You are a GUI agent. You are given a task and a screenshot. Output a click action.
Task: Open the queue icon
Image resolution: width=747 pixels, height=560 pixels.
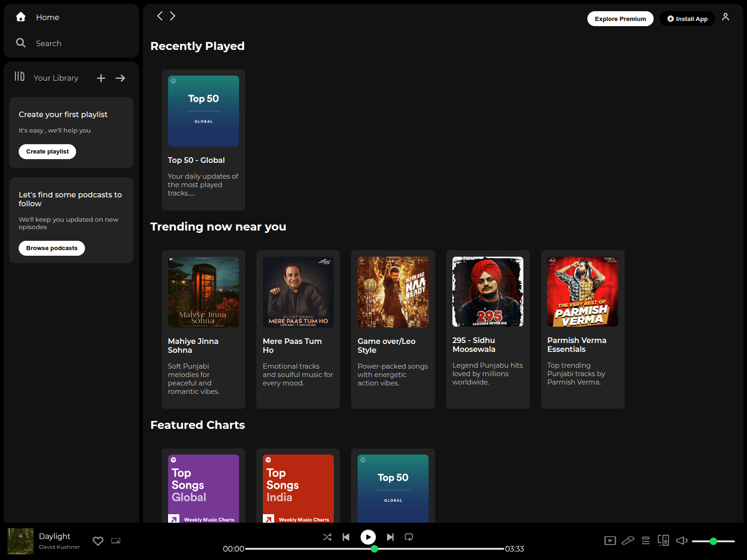pos(646,540)
